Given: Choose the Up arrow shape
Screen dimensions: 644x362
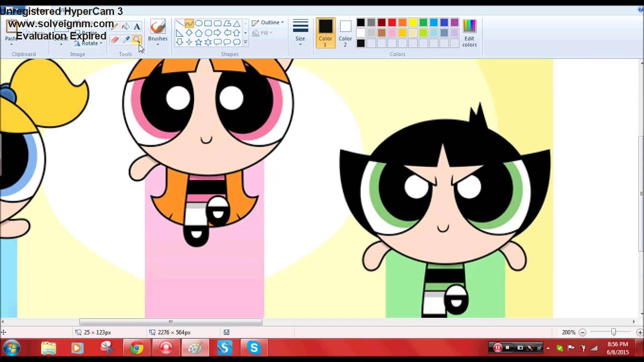Looking at the screenshot, I should pyautogui.click(x=237, y=33).
